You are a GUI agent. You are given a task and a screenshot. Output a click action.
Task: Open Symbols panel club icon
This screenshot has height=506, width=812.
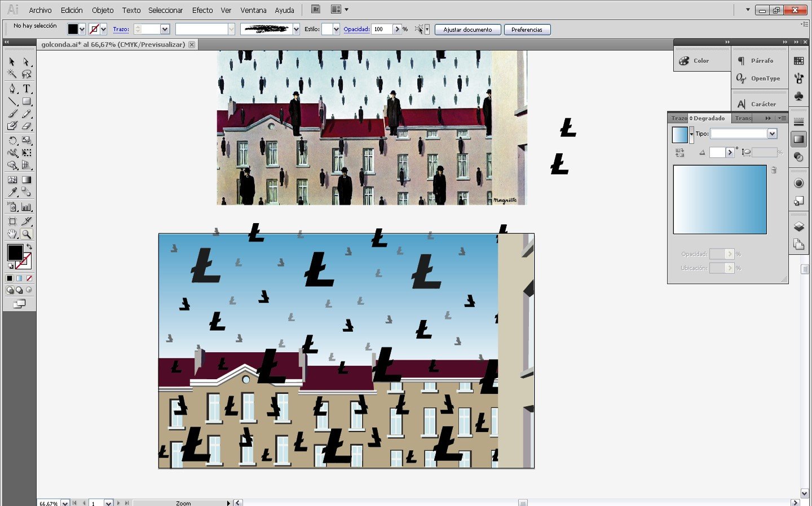click(798, 96)
